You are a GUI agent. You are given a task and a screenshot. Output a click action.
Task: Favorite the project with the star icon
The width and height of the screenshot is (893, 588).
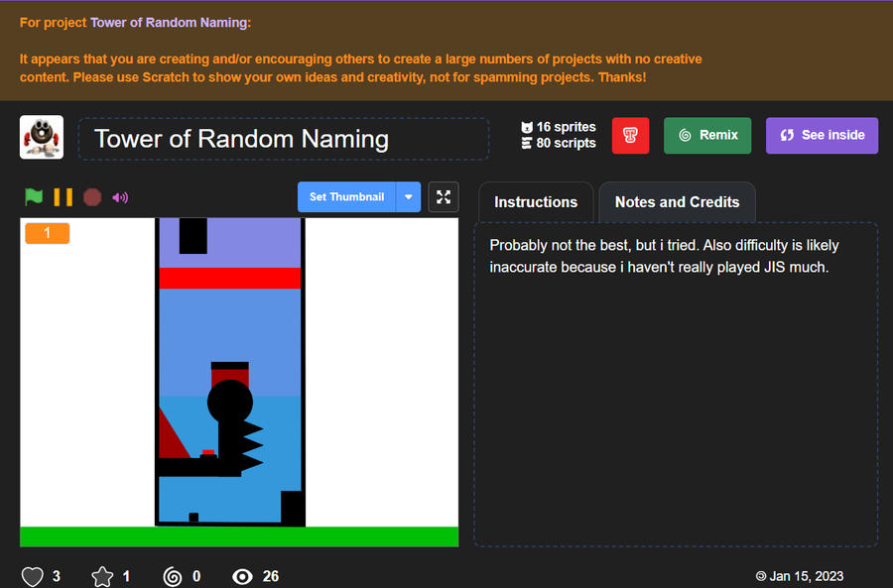tap(102, 576)
